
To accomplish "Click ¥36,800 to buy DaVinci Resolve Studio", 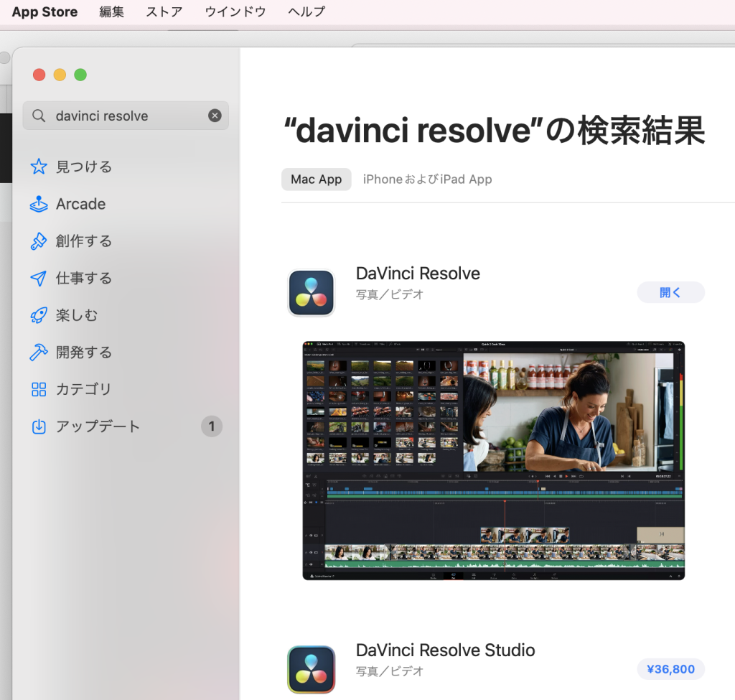I will (x=670, y=669).
